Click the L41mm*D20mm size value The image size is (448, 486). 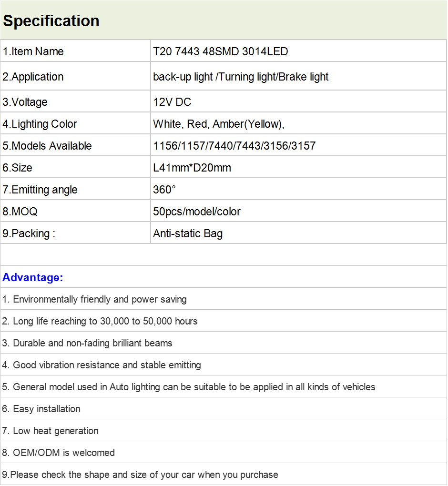(192, 168)
